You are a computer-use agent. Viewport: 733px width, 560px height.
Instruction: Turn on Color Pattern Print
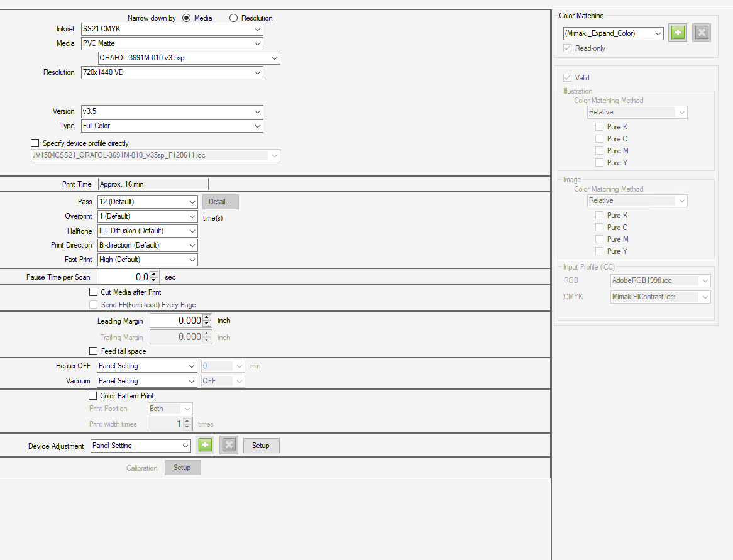tap(92, 395)
